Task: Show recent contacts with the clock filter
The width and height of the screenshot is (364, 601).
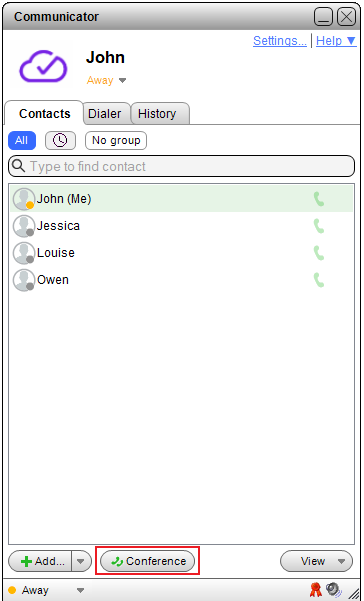Action: (60, 141)
